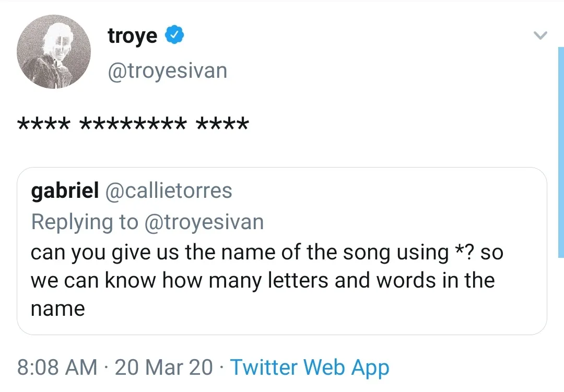Click the middle eight-asterisk word
This screenshot has height=392, width=564.
click(133, 125)
